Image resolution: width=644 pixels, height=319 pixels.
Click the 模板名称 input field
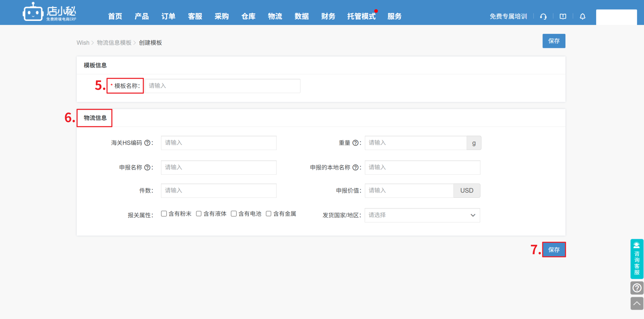tap(222, 86)
